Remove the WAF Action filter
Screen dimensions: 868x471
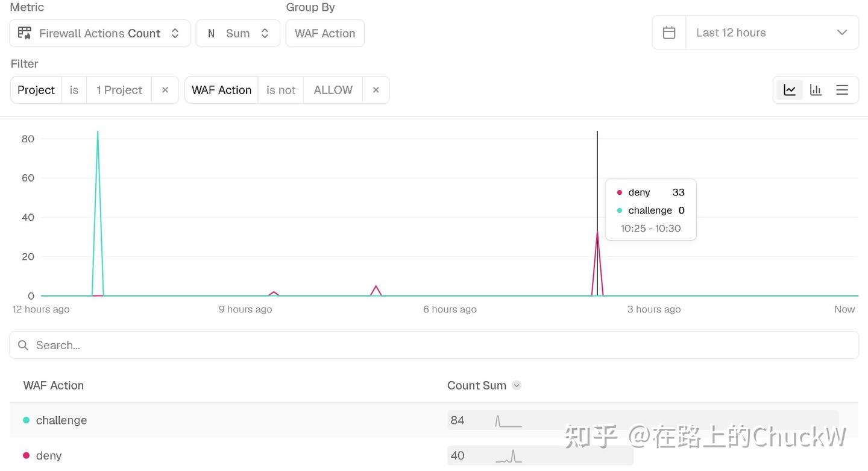tap(376, 90)
